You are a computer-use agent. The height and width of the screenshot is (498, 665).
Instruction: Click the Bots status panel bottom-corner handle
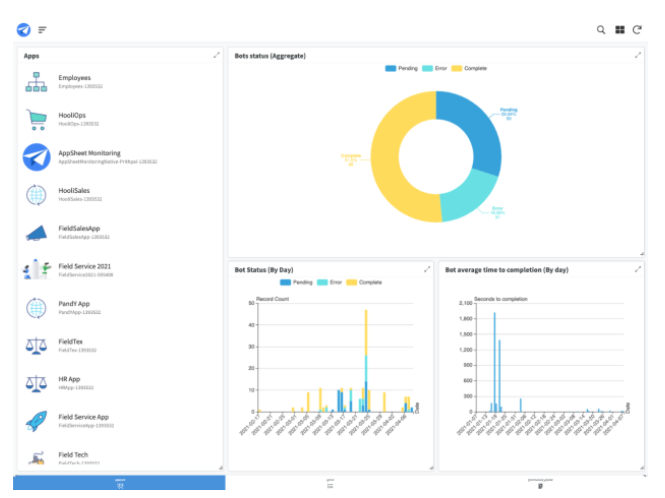tap(642, 254)
